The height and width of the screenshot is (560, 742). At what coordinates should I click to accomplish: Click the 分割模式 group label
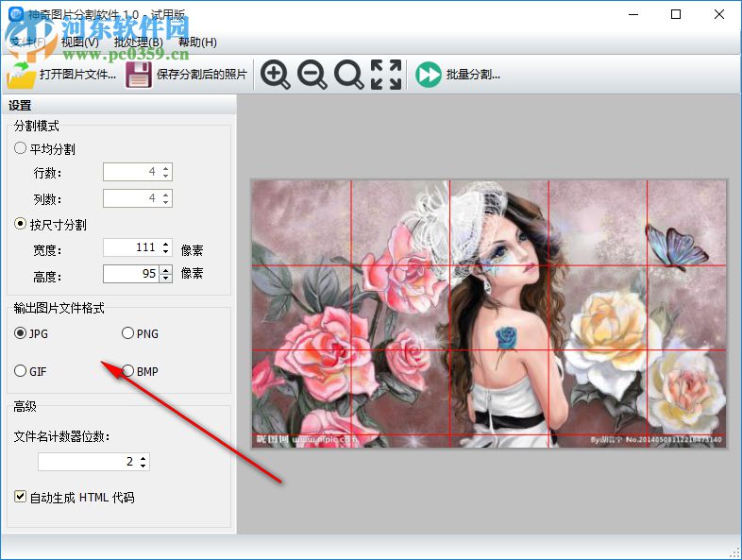point(37,126)
